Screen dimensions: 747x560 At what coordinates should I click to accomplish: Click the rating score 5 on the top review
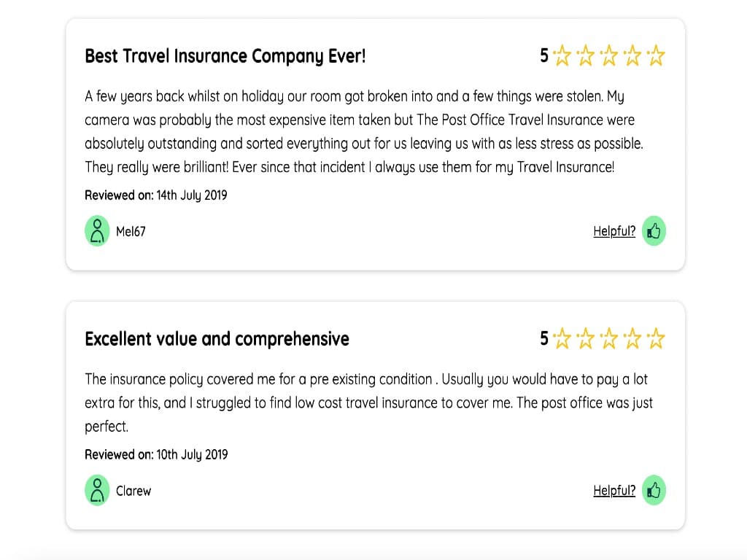point(544,55)
